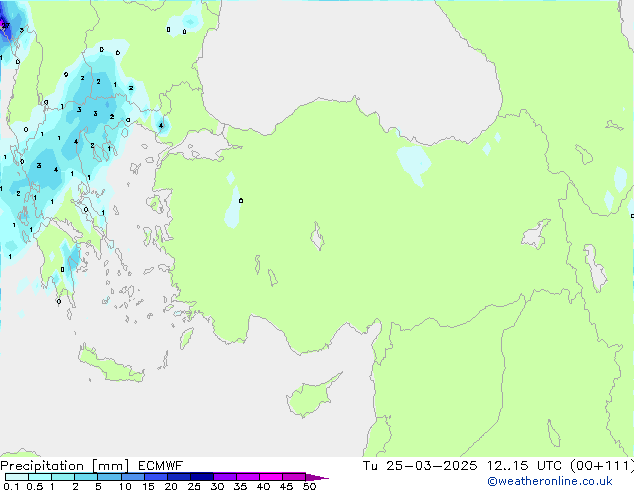The height and width of the screenshot is (490, 634).
Task: Click the legend scale label '0.1'
Action: (x=11, y=486)
